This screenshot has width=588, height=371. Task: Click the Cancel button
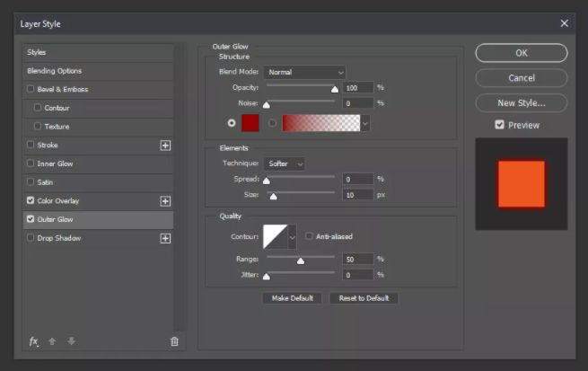(x=522, y=78)
